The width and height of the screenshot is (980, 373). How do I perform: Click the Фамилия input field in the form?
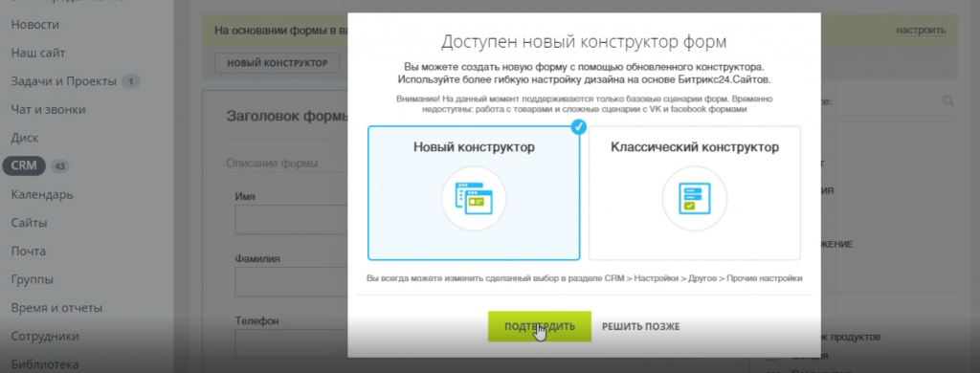[291, 282]
